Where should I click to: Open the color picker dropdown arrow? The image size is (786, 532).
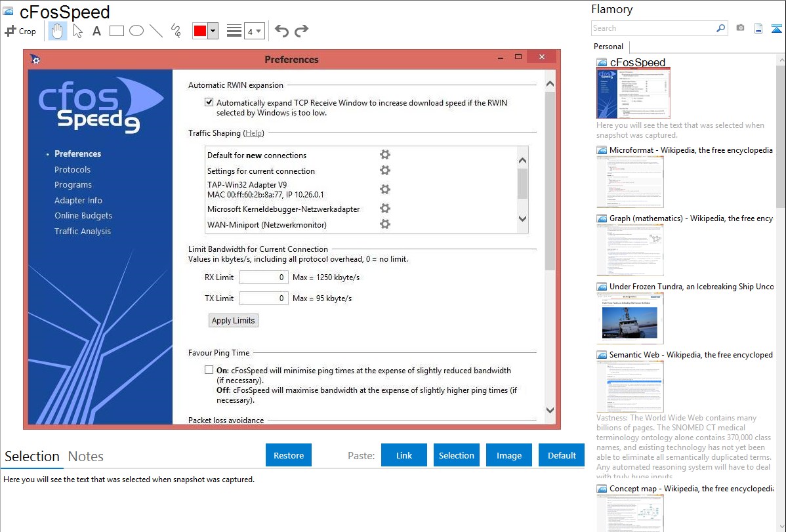point(213,31)
